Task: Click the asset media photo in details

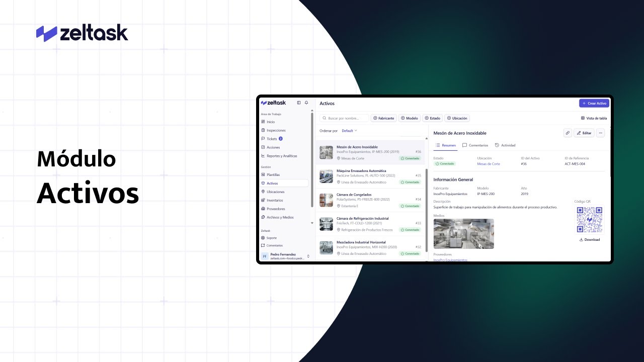Action: pyautogui.click(x=463, y=234)
